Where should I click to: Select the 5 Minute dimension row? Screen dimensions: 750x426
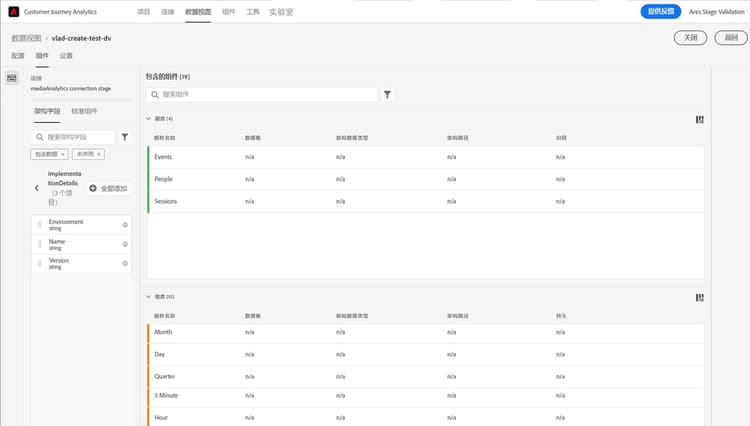tap(426, 396)
